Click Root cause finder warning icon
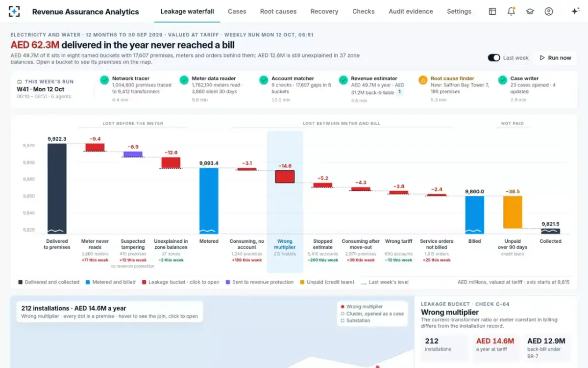 click(422, 80)
